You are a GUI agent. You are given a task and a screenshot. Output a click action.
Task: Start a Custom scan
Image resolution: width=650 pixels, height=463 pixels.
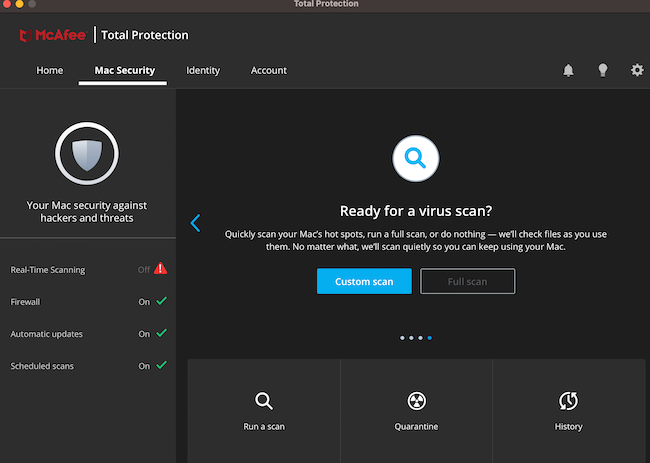point(364,281)
